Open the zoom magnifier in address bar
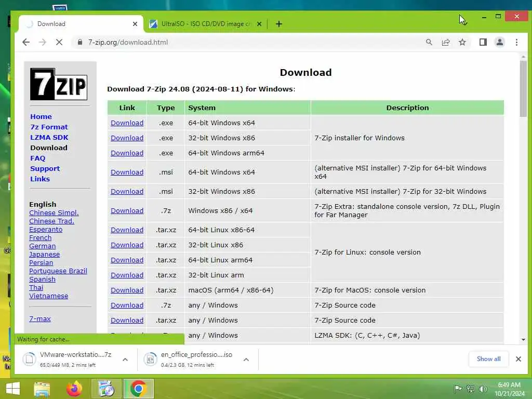This screenshot has width=532, height=399. (429, 42)
